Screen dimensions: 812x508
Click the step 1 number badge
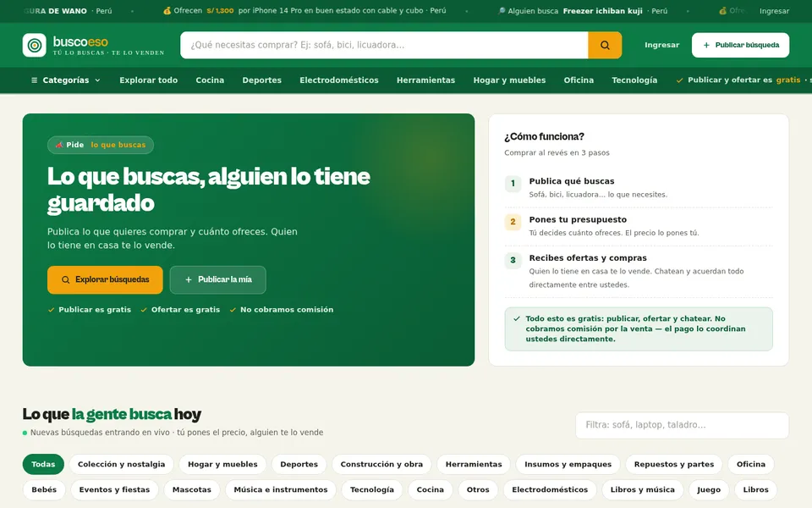(x=513, y=184)
